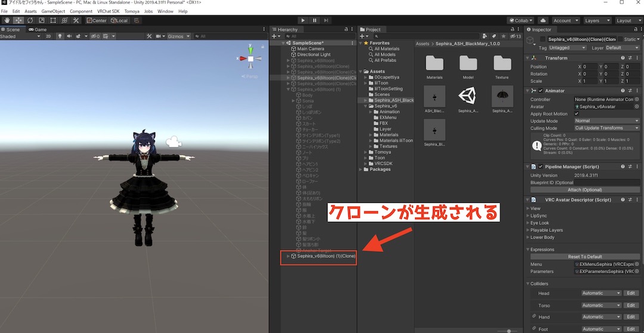Viewport: 644px width, 333px height.
Task: Search by label in Project panel
Action: point(494,36)
